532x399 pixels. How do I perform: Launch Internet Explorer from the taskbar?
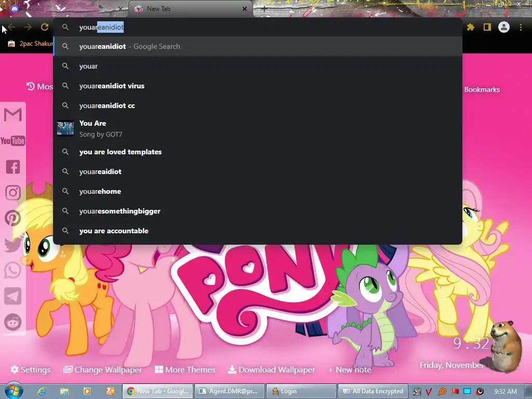42,391
